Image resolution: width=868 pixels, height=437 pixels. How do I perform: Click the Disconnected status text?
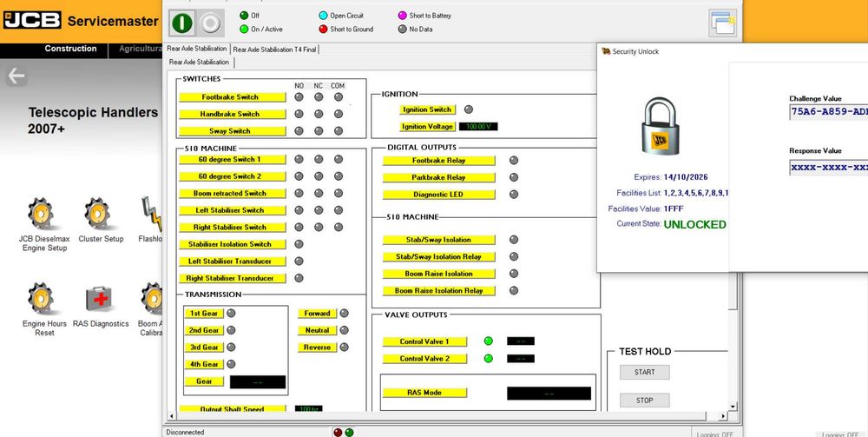[185, 432]
